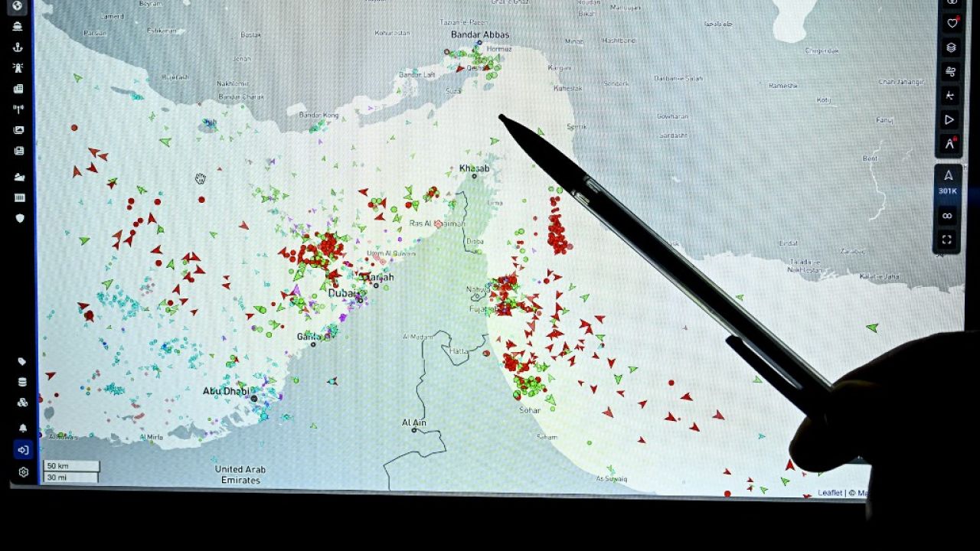This screenshot has width=980, height=551.
Task: Open the AIS stations antenna icon
Action: 18,109
